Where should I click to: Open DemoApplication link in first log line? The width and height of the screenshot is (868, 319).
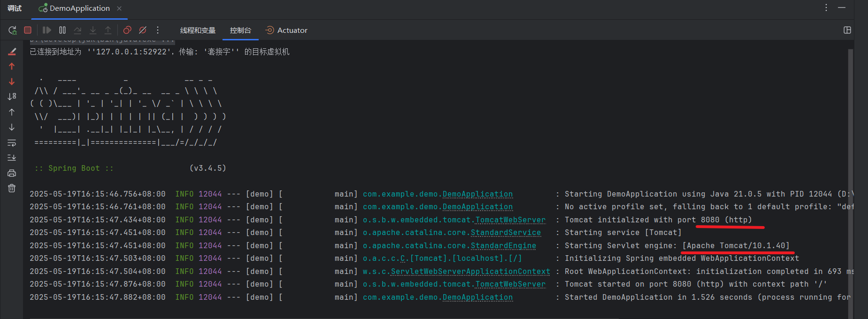(477, 194)
